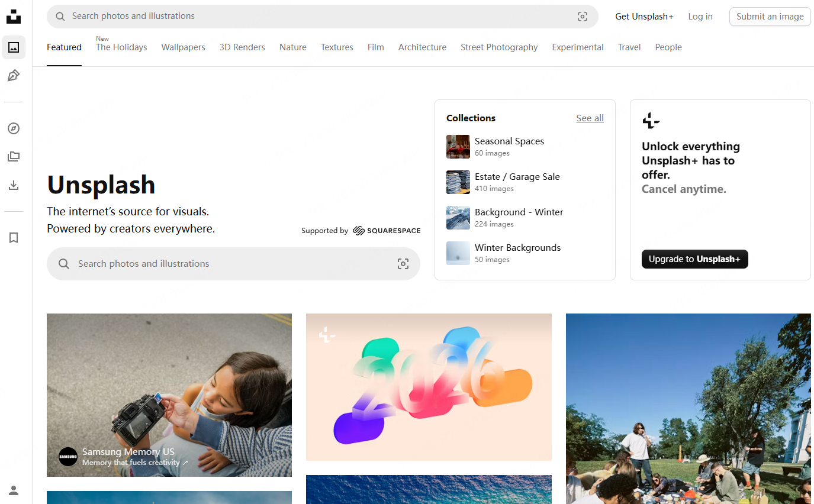The image size is (814, 504).
Task: Open the Collections icon in sidebar
Action: 14,157
